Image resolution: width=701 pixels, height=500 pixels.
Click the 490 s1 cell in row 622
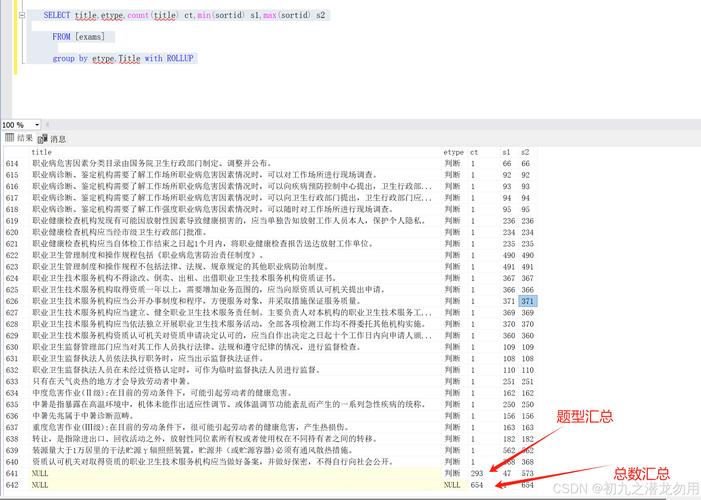pos(509,255)
